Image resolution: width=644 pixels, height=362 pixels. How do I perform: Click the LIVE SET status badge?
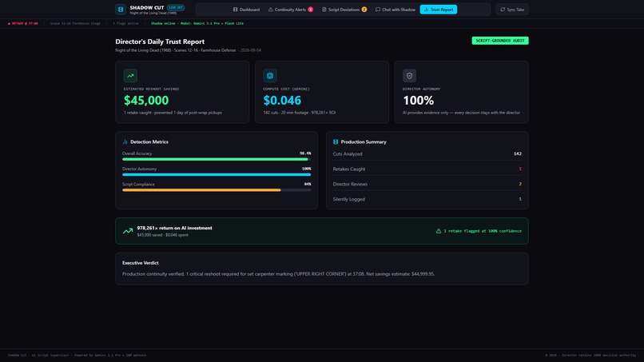tap(176, 7)
